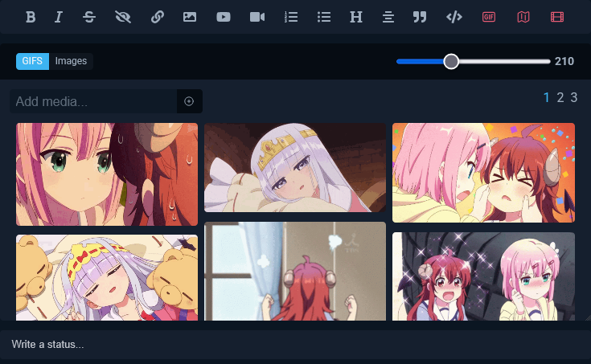The height and width of the screenshot is (364, 591).
Task: Go to page 2 of results
Action: 560,97
